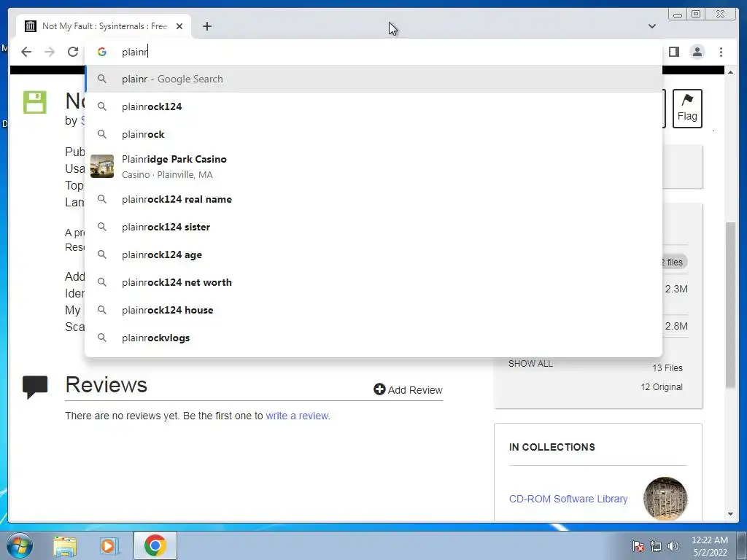
Task: Close the Not My Fault tab
Action: (x=179, y=26)
